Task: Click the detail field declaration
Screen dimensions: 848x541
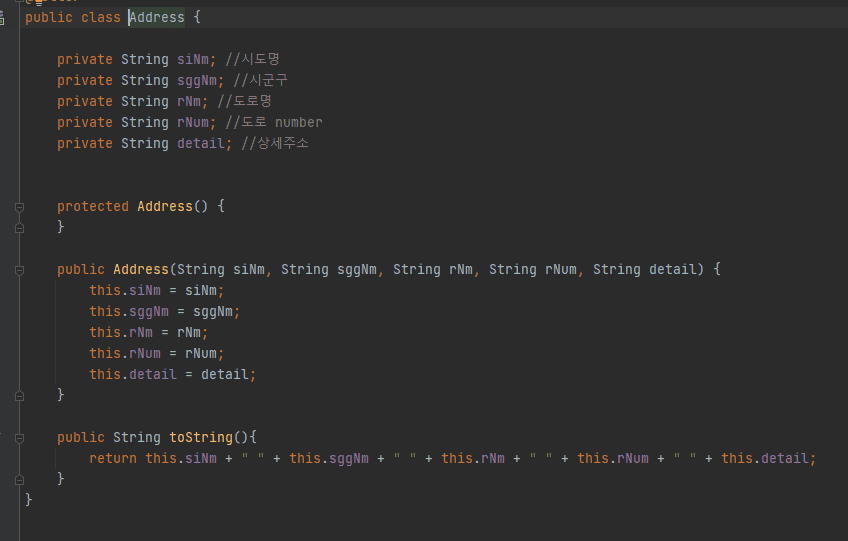Action: [x=201, y=144]
